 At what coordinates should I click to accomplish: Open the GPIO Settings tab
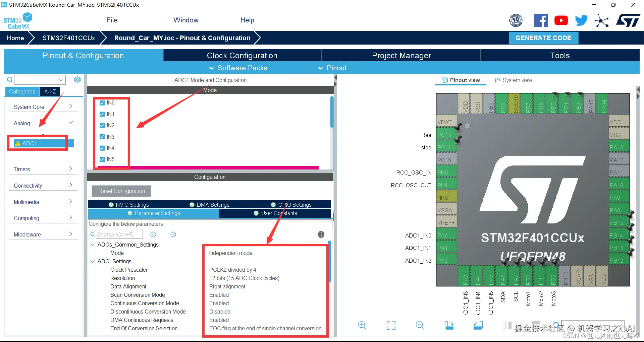click(291, 205)
